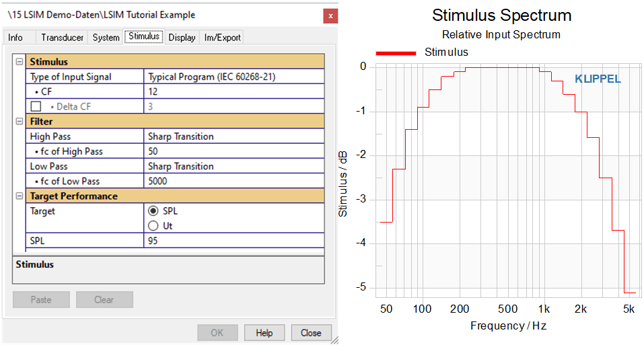644x347 pixels.
Task: Click the Close button at the bottom
Action: point(311,333)
